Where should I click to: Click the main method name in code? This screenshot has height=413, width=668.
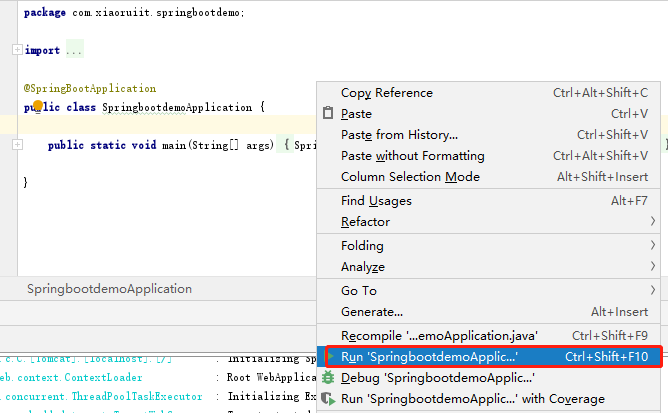pyautogui.click(x=174, y=145)
